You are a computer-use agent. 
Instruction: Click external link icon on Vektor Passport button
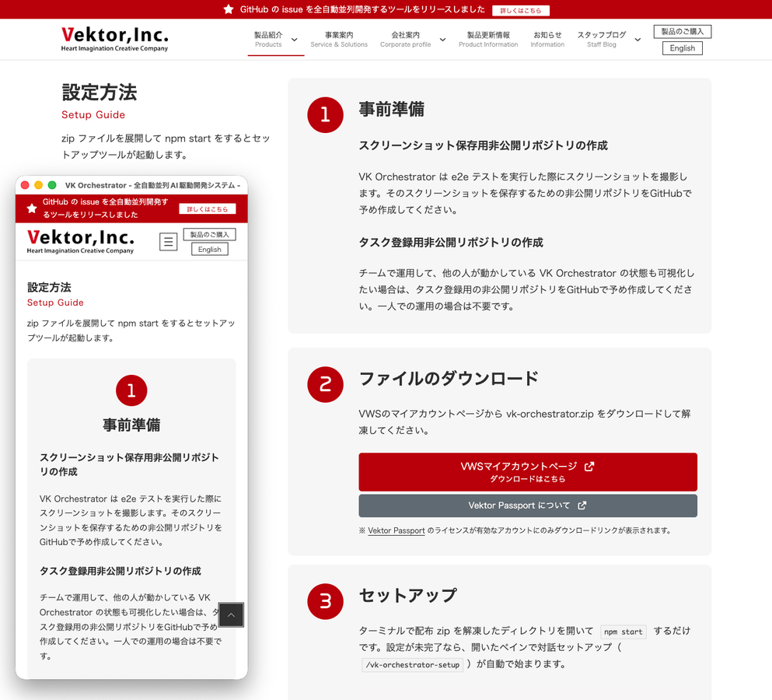click(x=582, y=506)
